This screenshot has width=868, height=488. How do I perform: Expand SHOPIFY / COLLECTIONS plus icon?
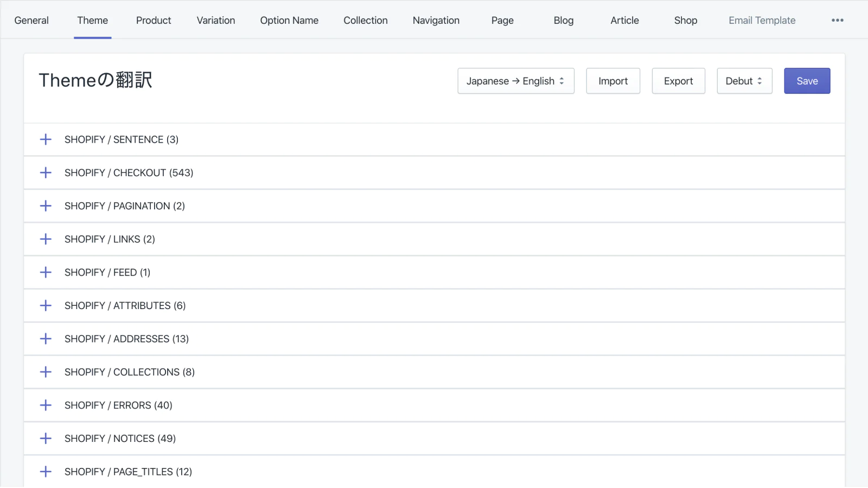[x=46, y=372]
